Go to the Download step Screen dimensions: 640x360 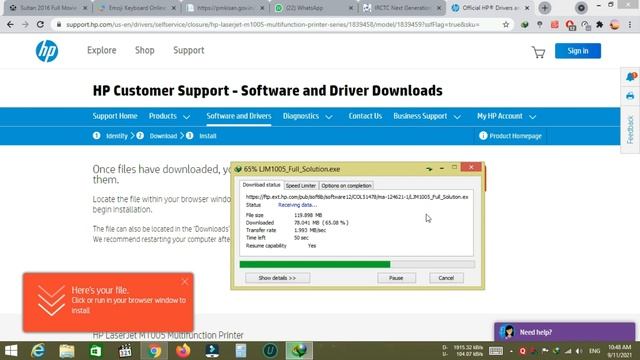pyautogui.click(x=157, y=136)
